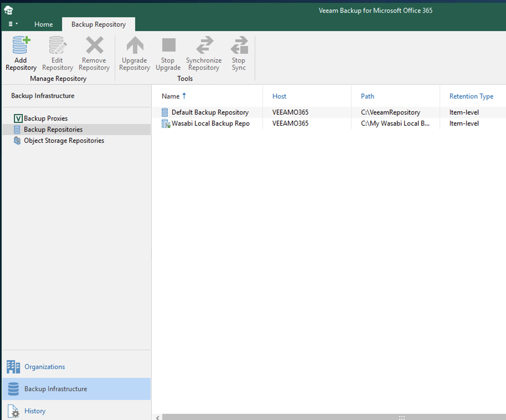
Task: Click VEEAMO365 host in Wasabi row
Action: coord(290,123)
